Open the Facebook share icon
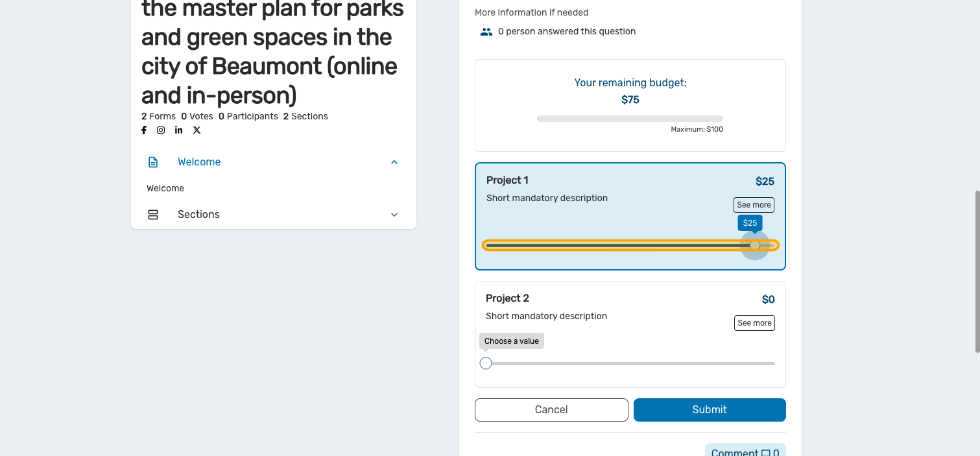Image resolution: width=980 pixels, height=456 pixels. [144, 130]
